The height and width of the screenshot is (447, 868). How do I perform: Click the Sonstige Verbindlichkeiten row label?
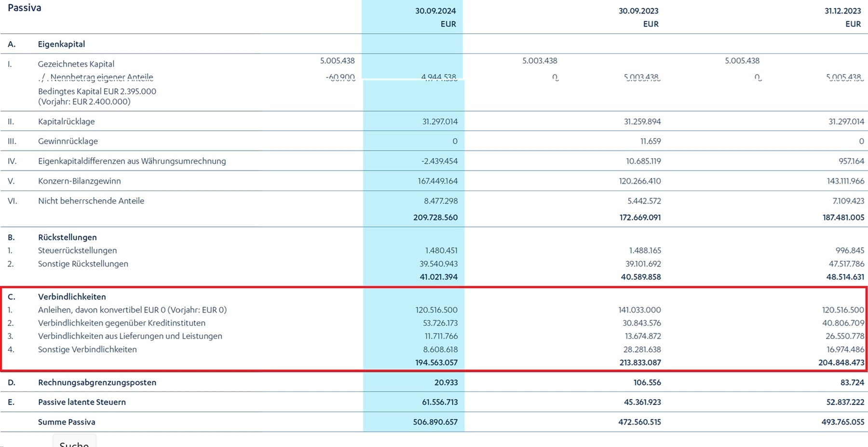(x=87, y=349)
